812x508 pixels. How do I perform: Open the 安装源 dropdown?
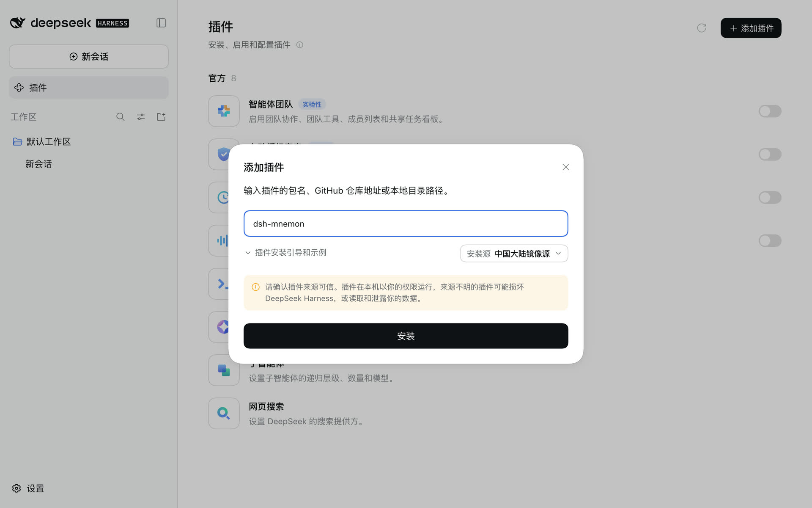point(514,254)
